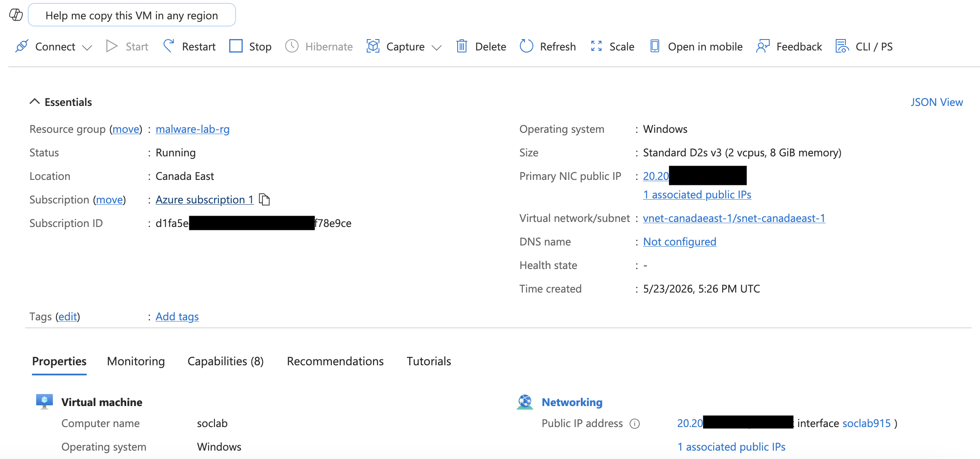Click Help me copy this VM button
Screen dimensions: 980x459
(132, 15)
